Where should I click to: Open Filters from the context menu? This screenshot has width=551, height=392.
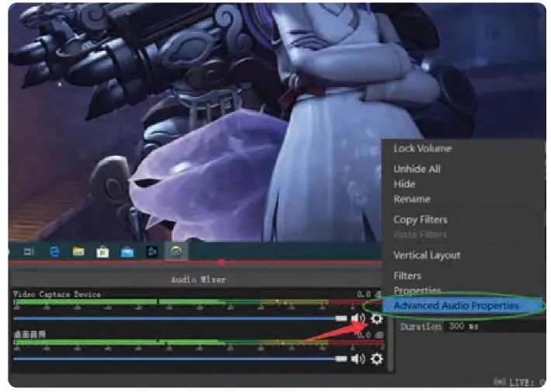tap(407, 276)
